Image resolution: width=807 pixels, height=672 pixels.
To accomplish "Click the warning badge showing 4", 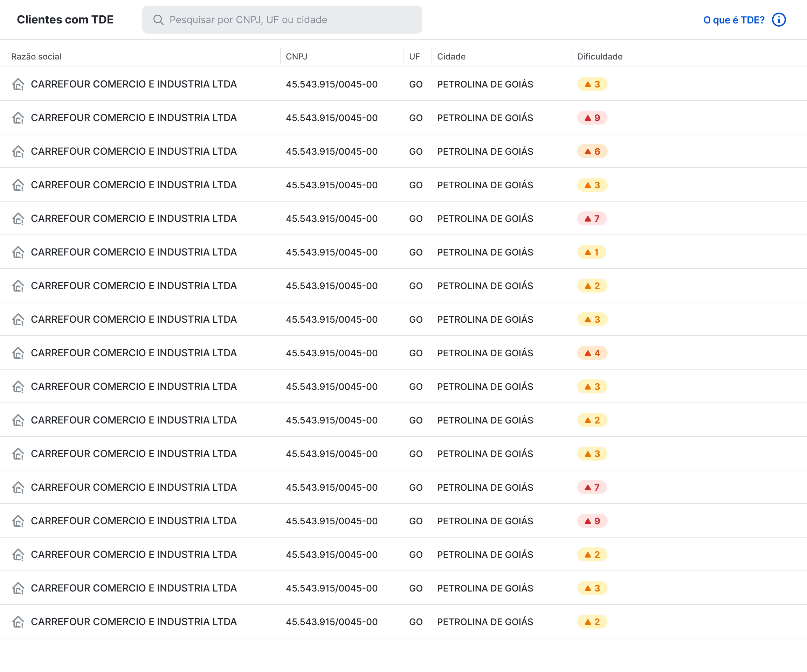I will coord(592,353).
